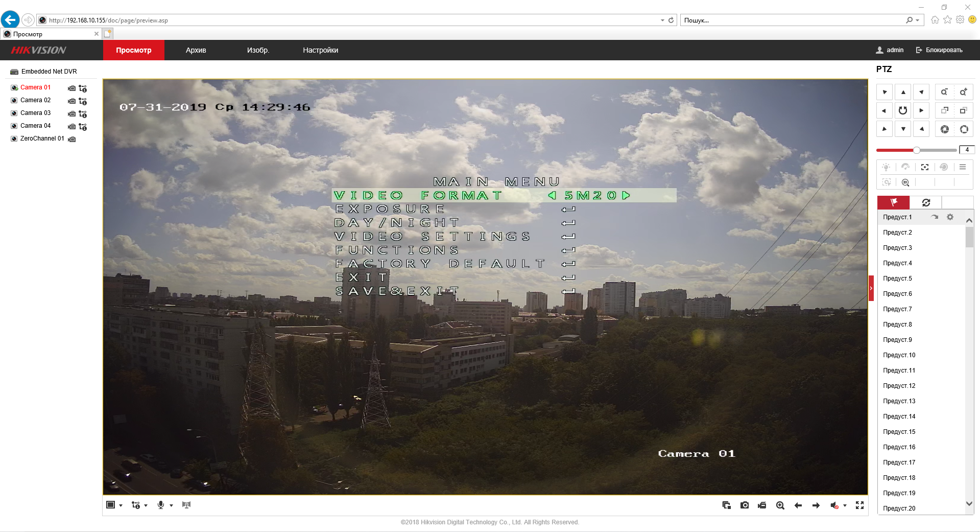Viewport: 980px width, 532px height.
Task: Switch to the Архив tab
Action: pos(196,50)
